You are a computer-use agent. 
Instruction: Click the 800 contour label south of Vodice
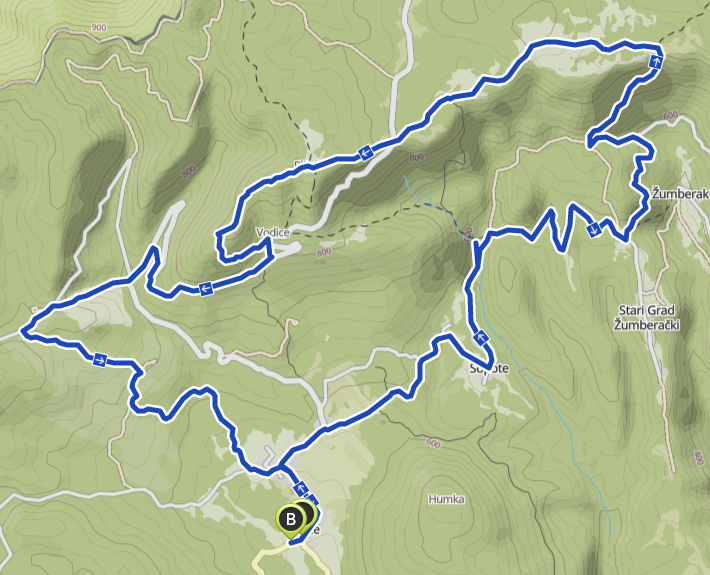[x=324, y=252]
